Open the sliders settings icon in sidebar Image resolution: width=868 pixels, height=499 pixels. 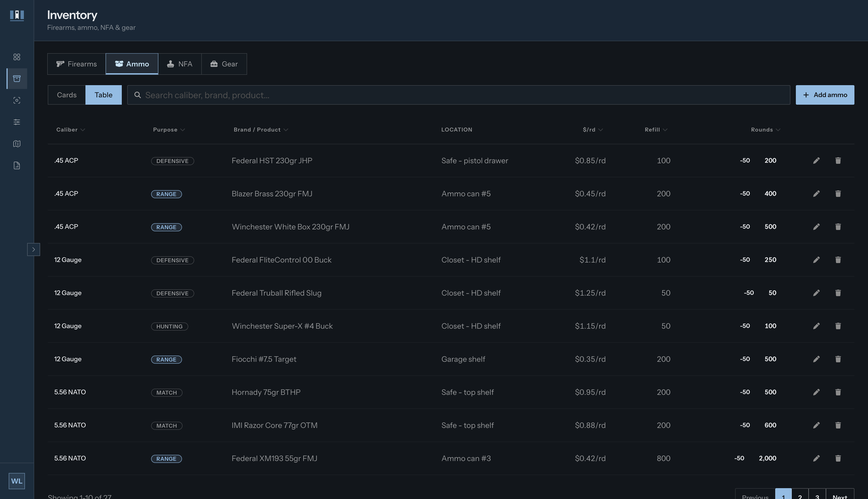pos(17,122)
